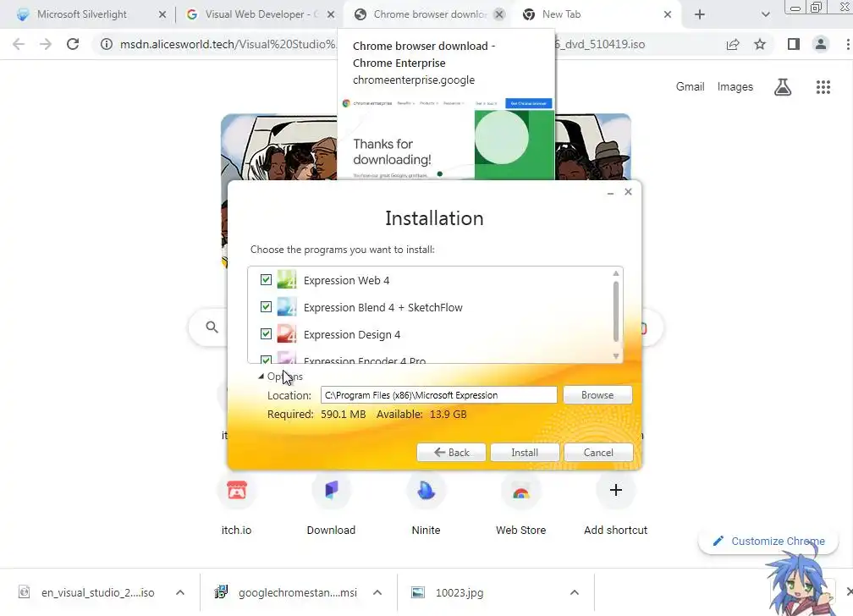
Task: Click the Add shortcut plus icon
Action: click(x=616, y=490)
